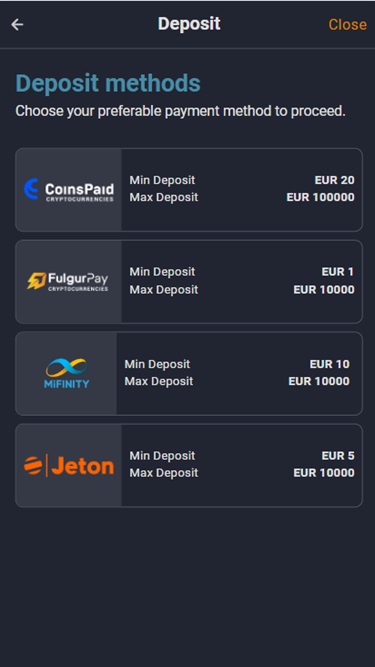The width and height of the screenshot is (375, 667).
Task: Click the Deposit methods heading
Action: coord(108,83)
